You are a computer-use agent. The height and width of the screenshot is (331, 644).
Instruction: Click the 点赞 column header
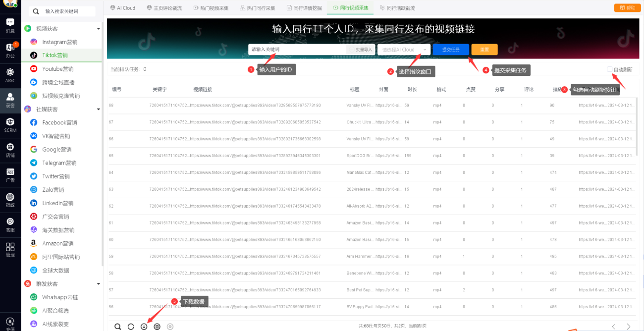pyautogui.click(x=471, y=90)
